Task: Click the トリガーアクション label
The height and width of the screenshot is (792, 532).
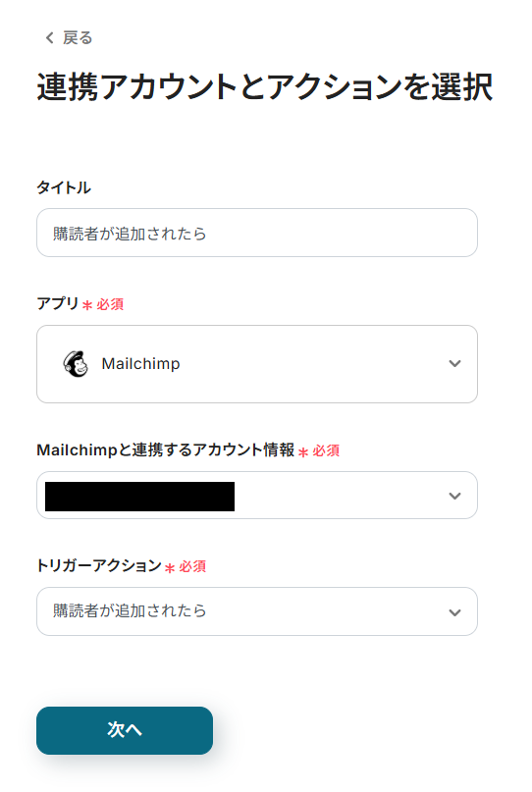Action: [99, 565]
